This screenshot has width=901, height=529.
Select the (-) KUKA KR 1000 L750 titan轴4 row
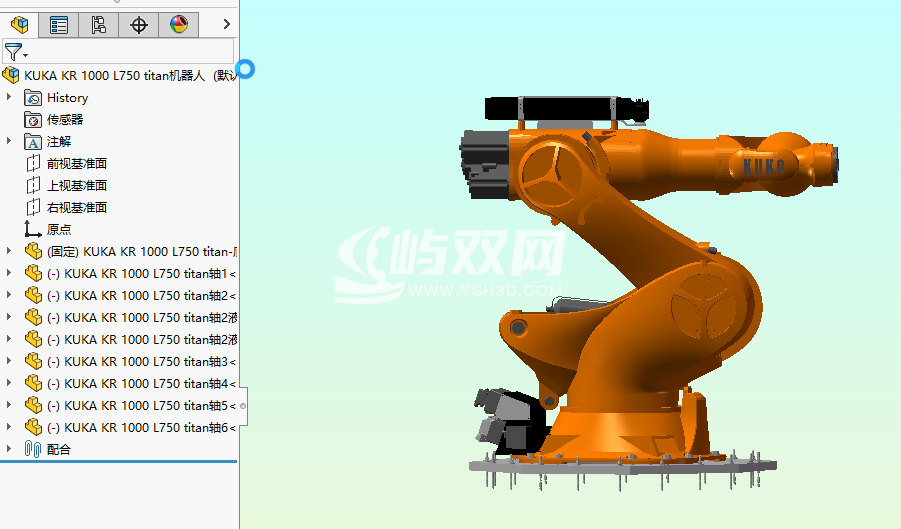pos(141,384)
